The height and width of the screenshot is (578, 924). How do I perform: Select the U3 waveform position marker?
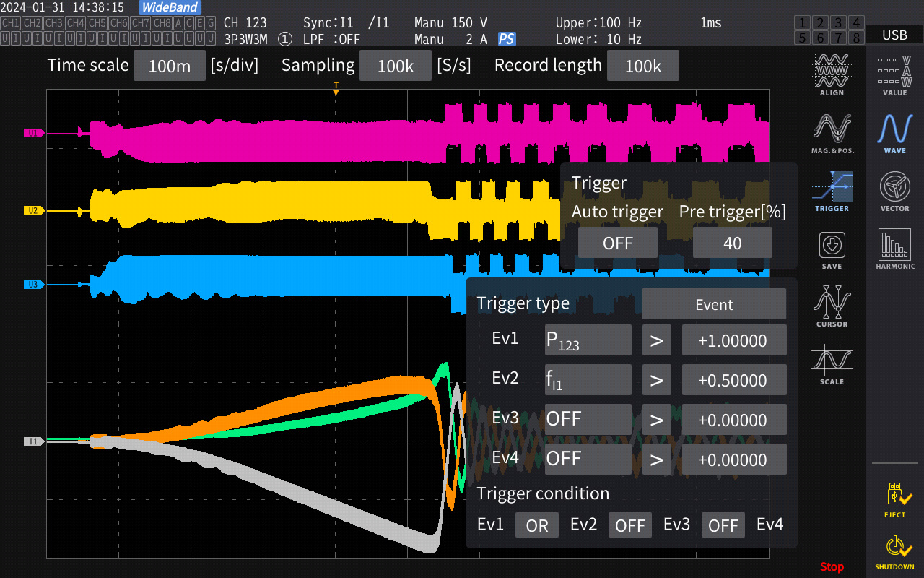pos(35,285)
